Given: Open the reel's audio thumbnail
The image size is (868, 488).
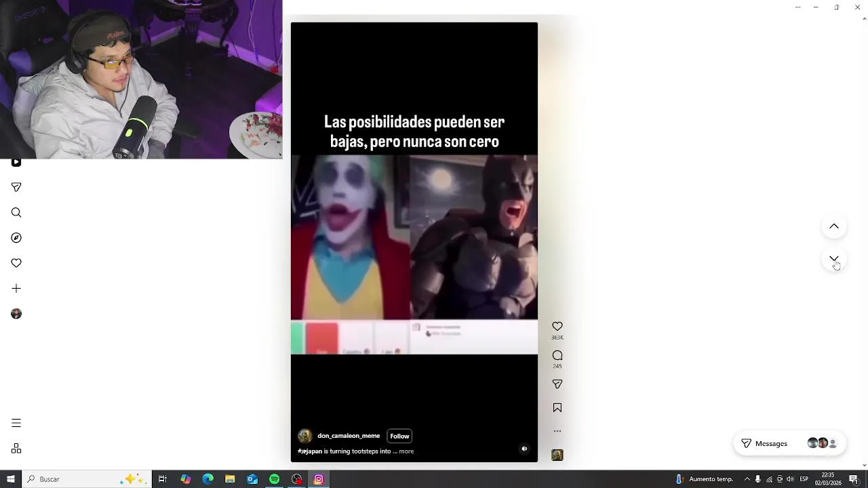Looking at the screenshot, I should 557,455.
